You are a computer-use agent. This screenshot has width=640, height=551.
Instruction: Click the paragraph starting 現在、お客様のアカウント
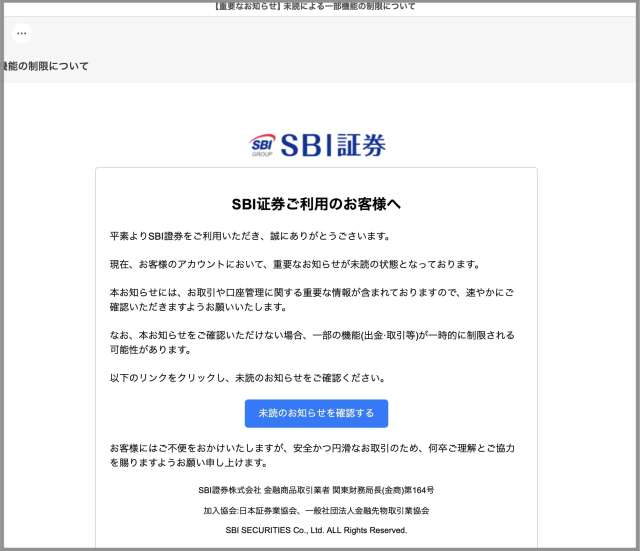click(295, 264)
